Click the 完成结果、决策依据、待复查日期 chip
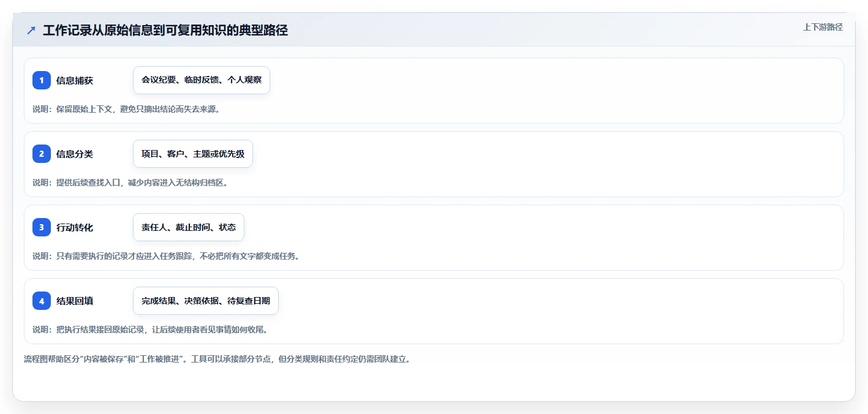 [x=206, y=301]
